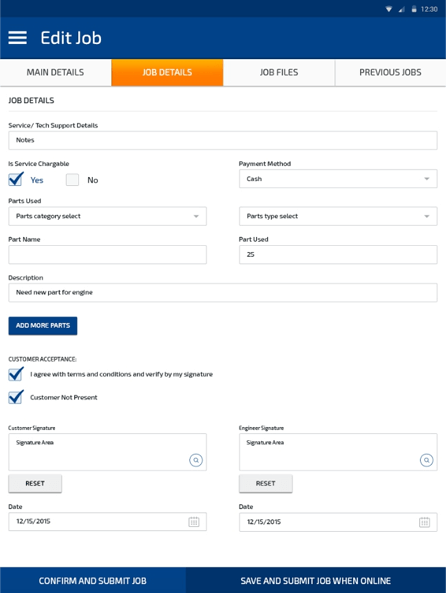The height and width of the screenshot is (593, 446).
Task: Uncheck the Yes service chargeable checkbox
Action: click(x=16, y=179)
